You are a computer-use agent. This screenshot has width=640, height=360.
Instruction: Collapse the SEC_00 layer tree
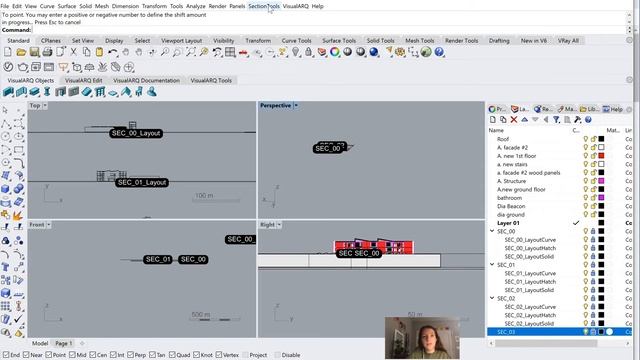pyautogui.click(x=492, y=231)
